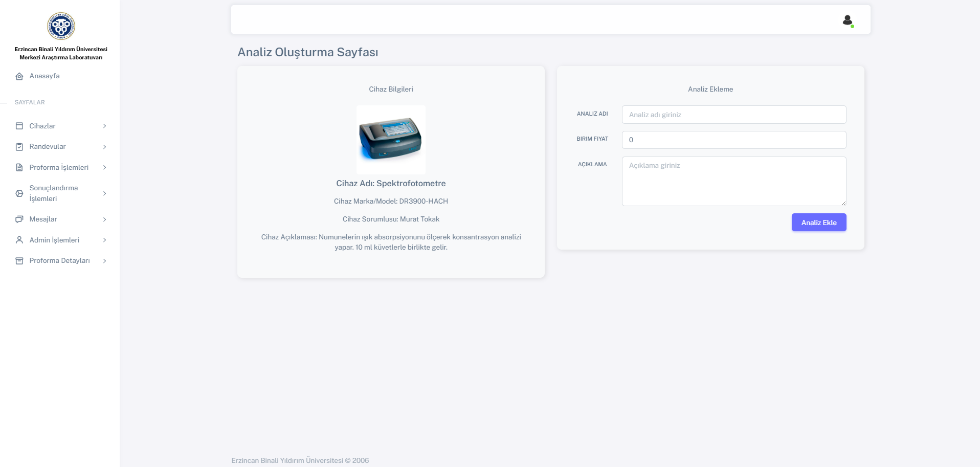Open the user profile avatar
The width and height of the screenshot is (980, 467).
(848, 20)
